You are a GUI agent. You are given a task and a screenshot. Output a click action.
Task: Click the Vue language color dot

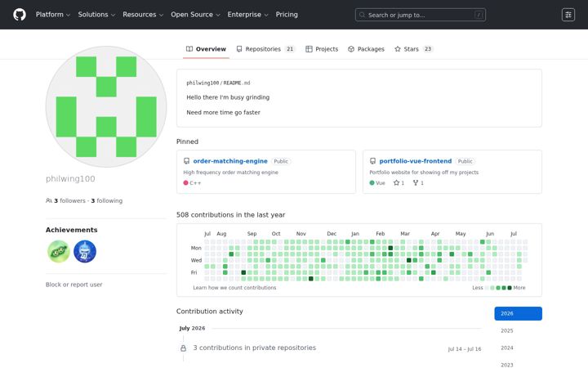tap(372, 183)
